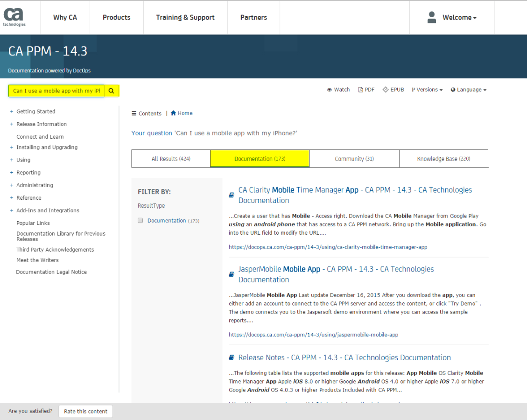Open Release Notes - CA PPM result

[344, 357]
